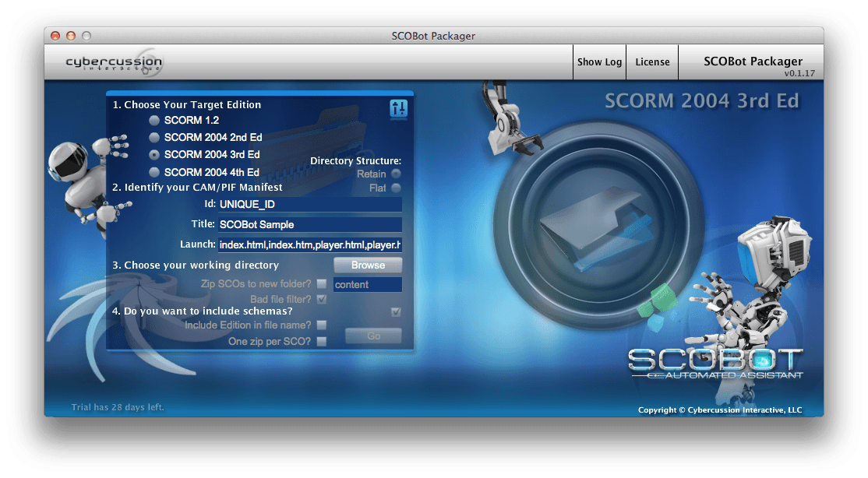Click the folder name field reading content
Viewport: 868px width, 478px height.
[x=368, y=284]
